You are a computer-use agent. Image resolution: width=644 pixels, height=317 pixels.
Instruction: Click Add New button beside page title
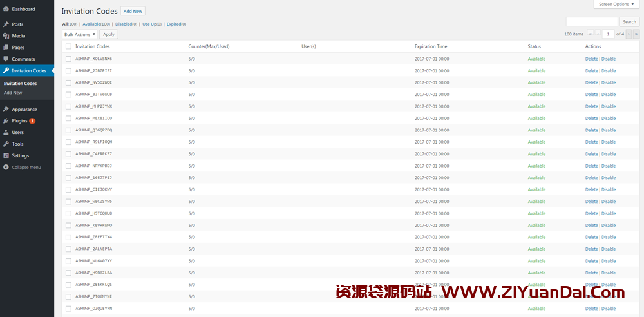pos(133,11)
